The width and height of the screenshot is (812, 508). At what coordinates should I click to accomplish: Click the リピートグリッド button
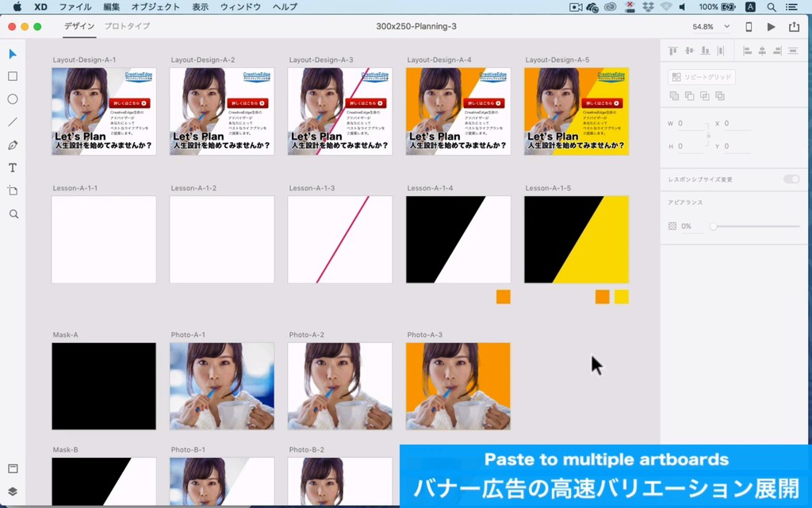(x=702, y=77)
